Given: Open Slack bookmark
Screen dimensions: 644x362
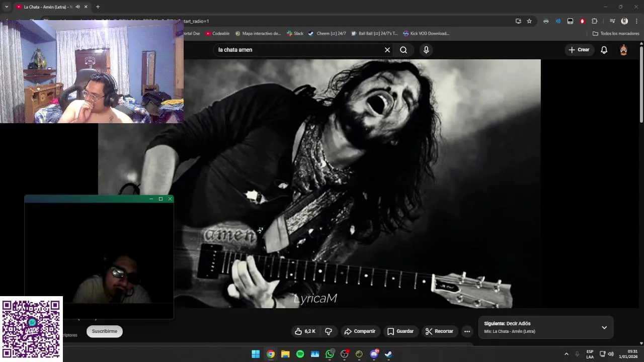Looking at the screenshot, I should click(295, 34).
